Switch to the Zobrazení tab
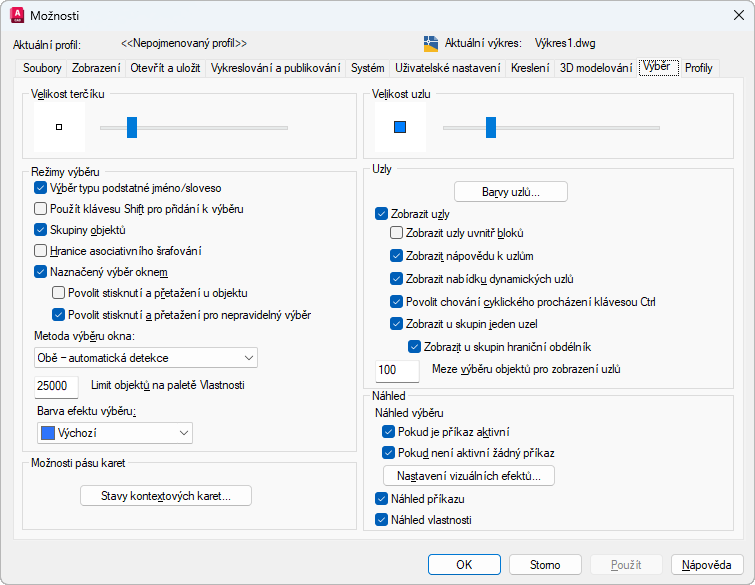Image resolution: width=755 pixels, height=585 pixels. [96, 68]
